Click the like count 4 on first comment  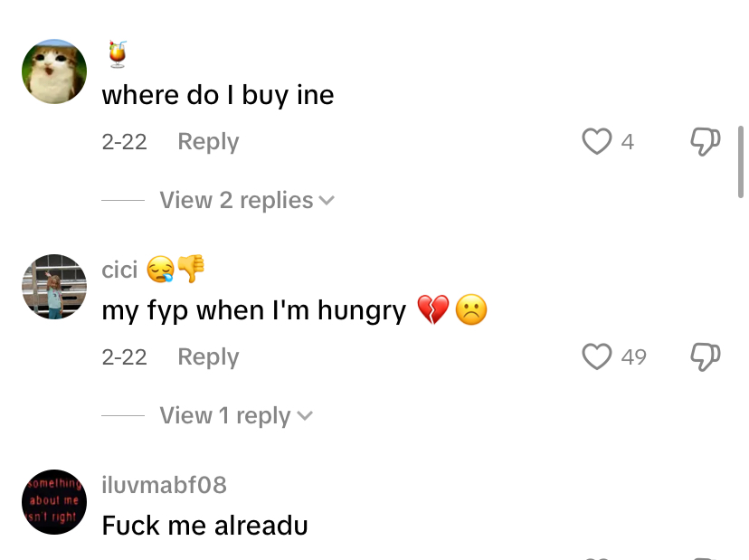pyautogui.click(x=627, y=142)
